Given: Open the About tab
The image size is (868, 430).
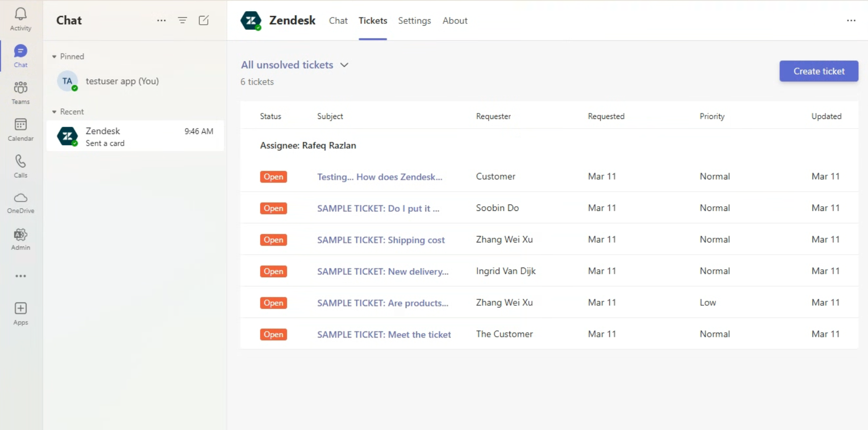Looking at the screenshot, I should pos(455,21).
